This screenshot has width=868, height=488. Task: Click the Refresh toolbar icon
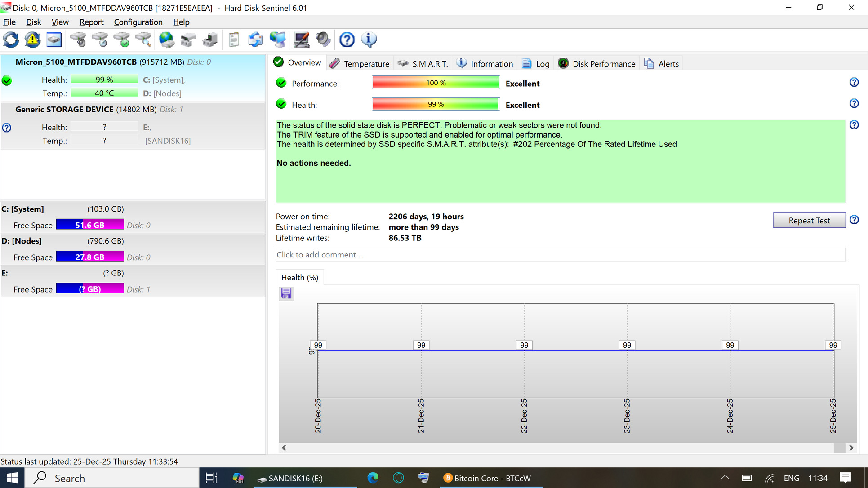11,40
